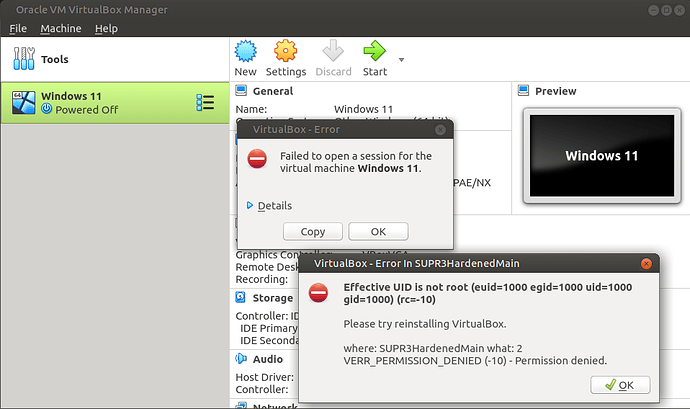Click the Name value 'Windows 11' in General
690x409 pixels.
[363, 109]
